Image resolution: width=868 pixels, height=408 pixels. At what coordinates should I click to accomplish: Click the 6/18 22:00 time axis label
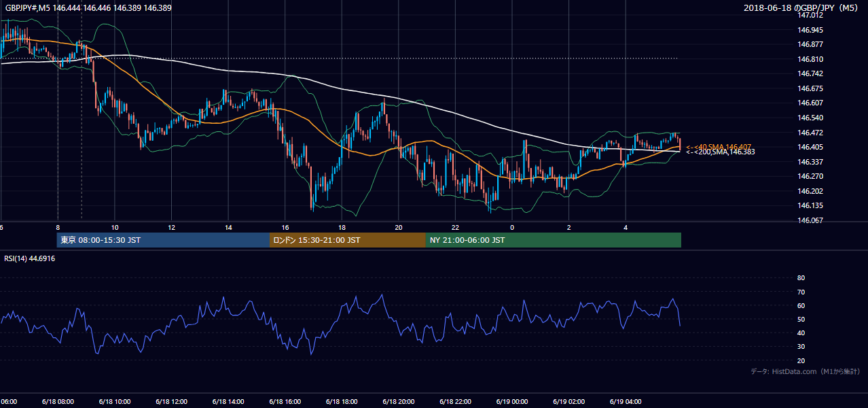tap(455, 401)
